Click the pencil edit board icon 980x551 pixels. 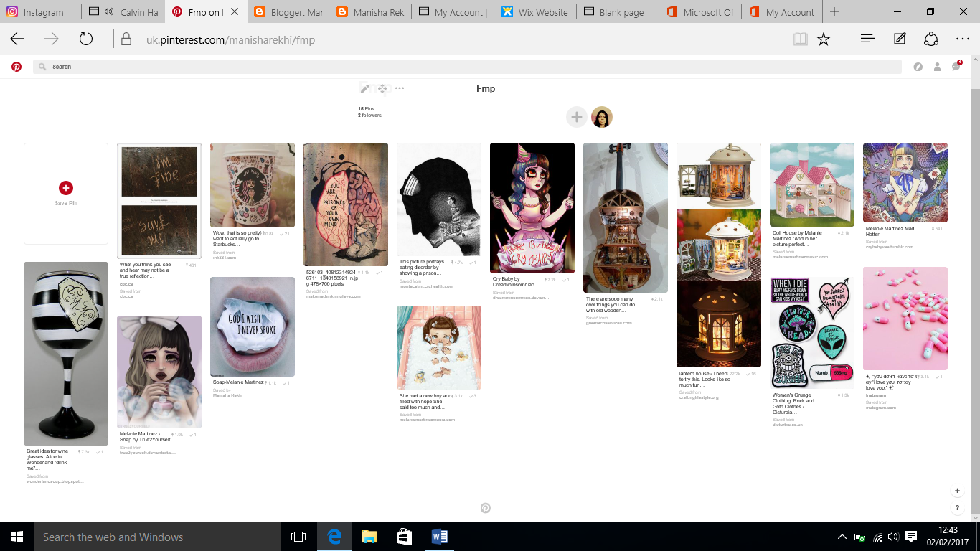pyautogui.click(x=364, y=88)
